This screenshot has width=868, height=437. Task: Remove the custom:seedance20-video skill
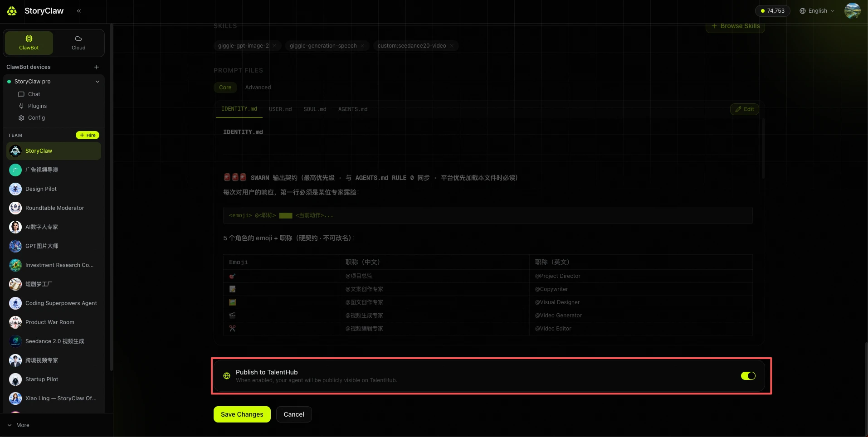pos(452,46)
